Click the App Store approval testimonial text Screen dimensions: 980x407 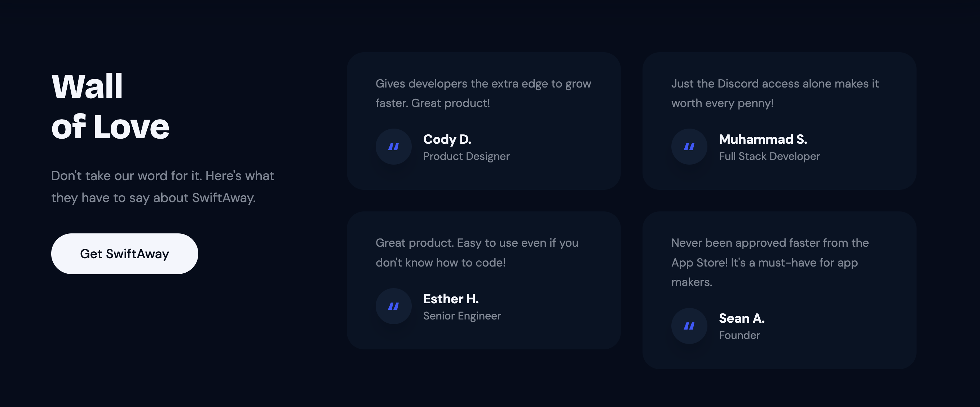770,262
